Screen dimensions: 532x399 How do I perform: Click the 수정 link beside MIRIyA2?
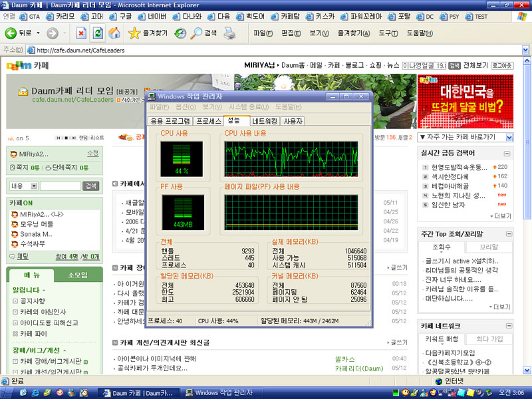point(92,154)
